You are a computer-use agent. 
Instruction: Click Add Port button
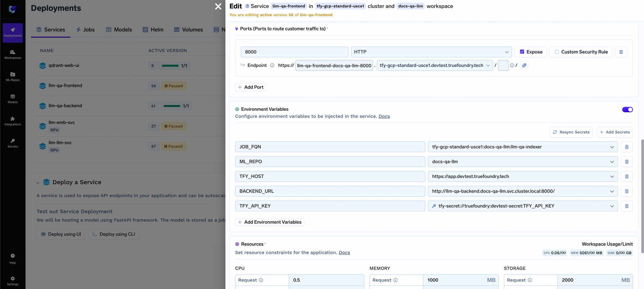click(251, 87)
